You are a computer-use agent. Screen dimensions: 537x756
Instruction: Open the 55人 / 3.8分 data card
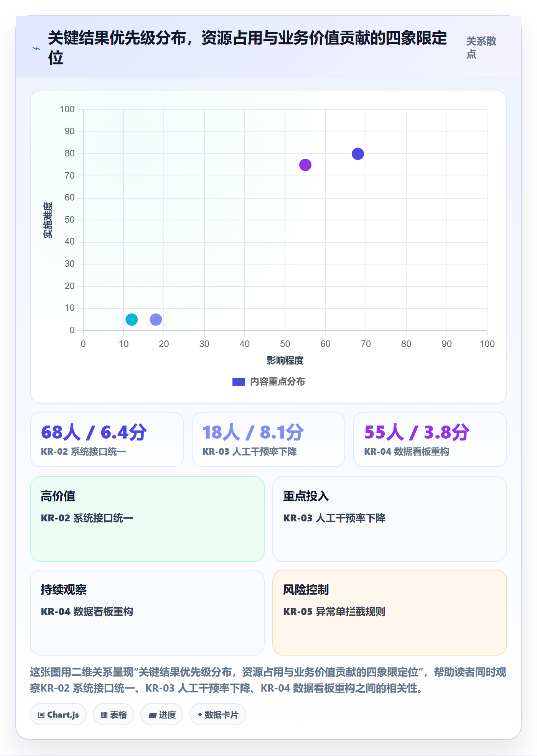pyautogui.click(x=430, y=439)
